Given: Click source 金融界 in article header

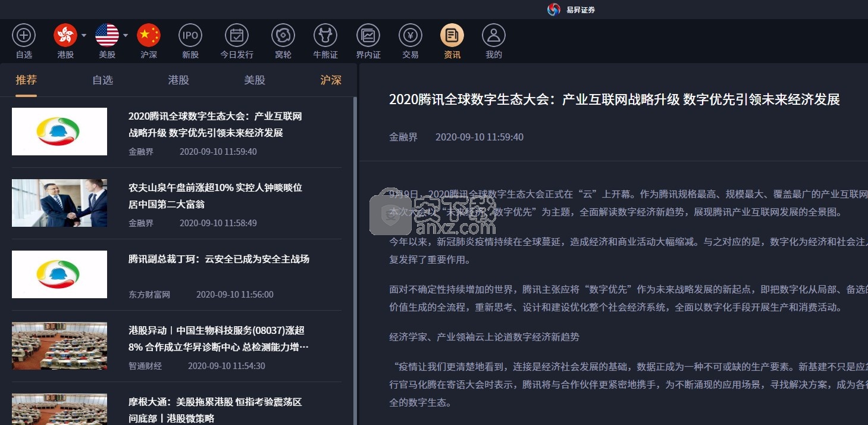Looking at the screenshot, I should [x=403, y=137].
